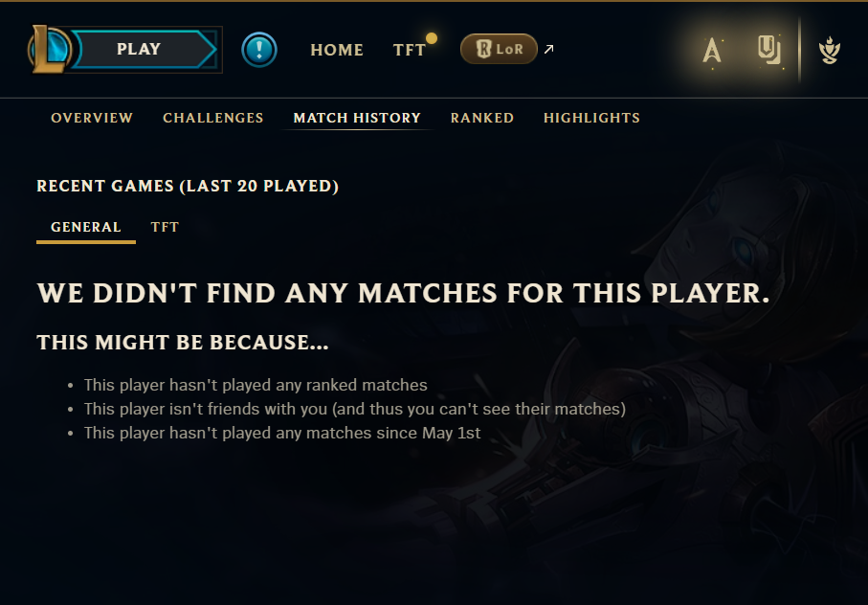Viewport: 868px width, 605px height.
Task: Open the glowing letter A icon
Action: tap(712, 51)
